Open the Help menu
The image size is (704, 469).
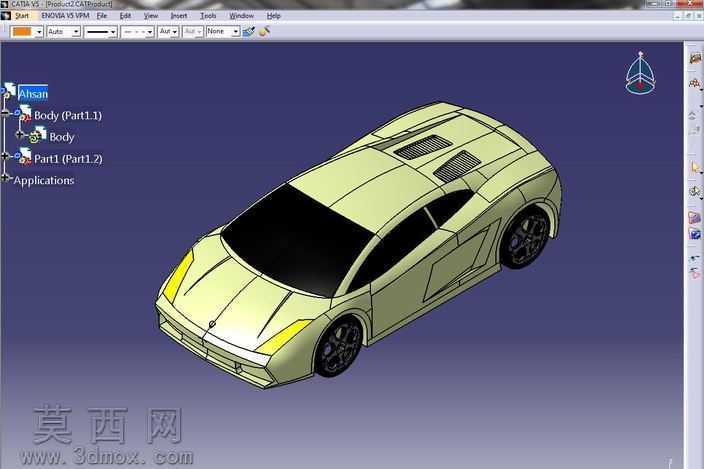coord(273,16)
